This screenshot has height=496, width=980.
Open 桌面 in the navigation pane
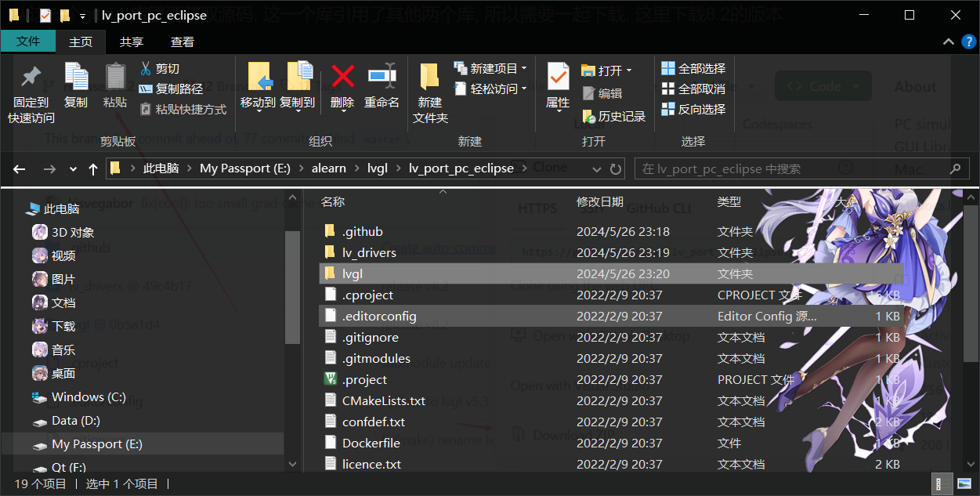pyautogui.click(x=63, y=374)
